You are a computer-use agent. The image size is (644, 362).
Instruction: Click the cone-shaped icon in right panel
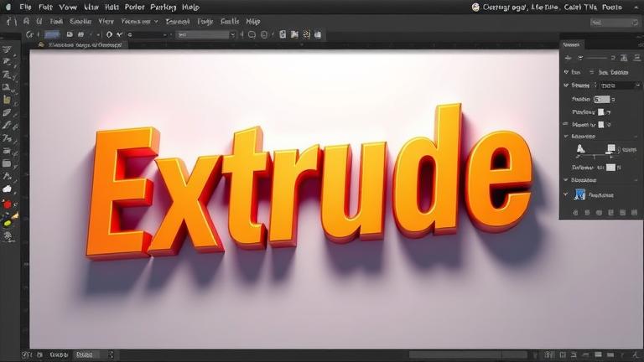(x=580, y=148)
